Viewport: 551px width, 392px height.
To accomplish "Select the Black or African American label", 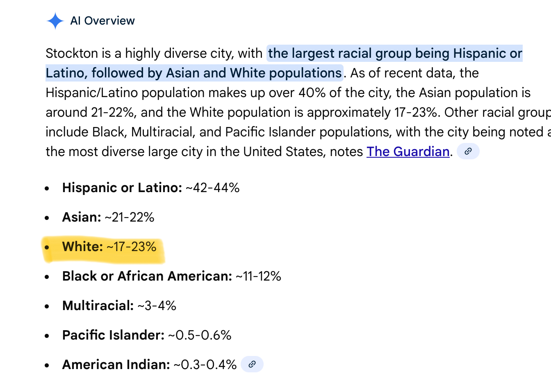I will 147,276.
